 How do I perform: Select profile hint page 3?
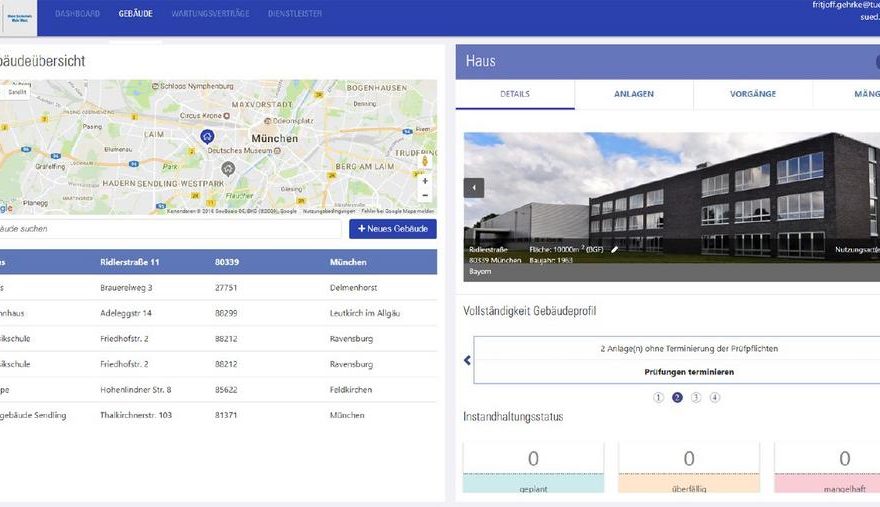[696, 398]
